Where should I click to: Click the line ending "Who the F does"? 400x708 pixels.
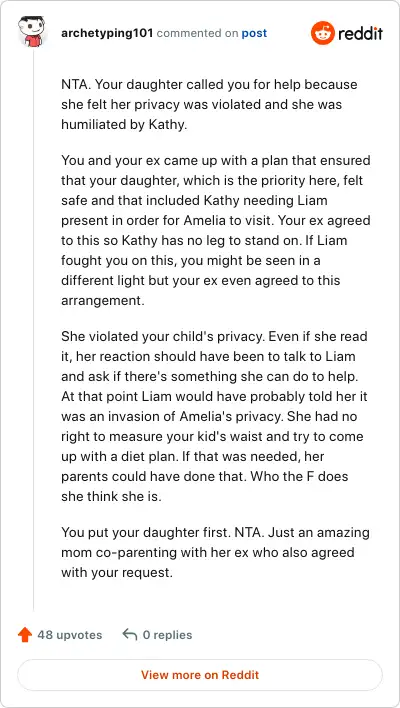coord(205,476)
